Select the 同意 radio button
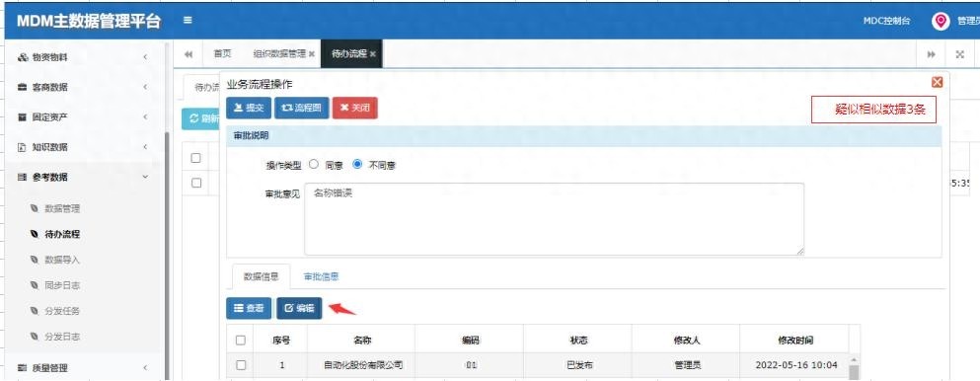980x381 pixels. click(314, 164)
